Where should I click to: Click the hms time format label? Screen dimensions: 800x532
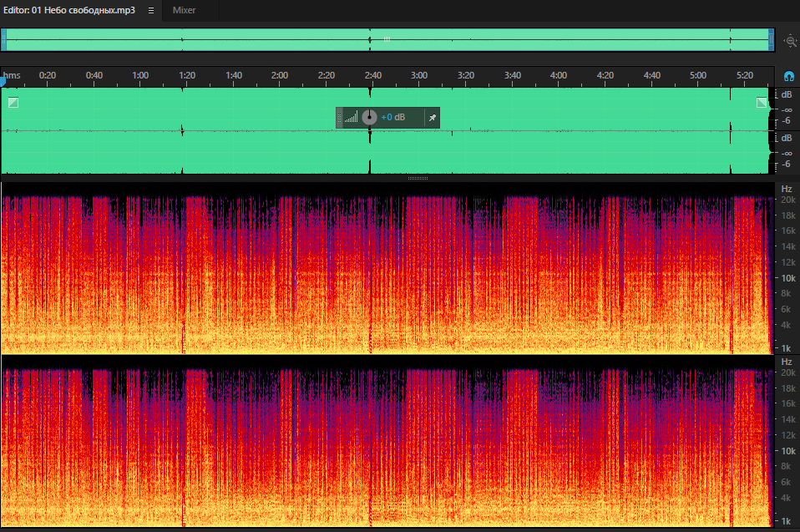point(12,75)
